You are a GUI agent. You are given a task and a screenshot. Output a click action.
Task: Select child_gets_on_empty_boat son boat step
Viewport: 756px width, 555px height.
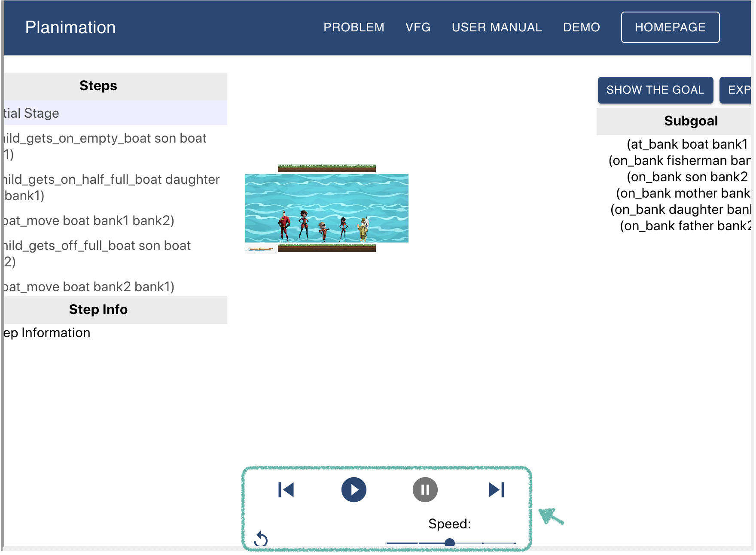(116, 146)
